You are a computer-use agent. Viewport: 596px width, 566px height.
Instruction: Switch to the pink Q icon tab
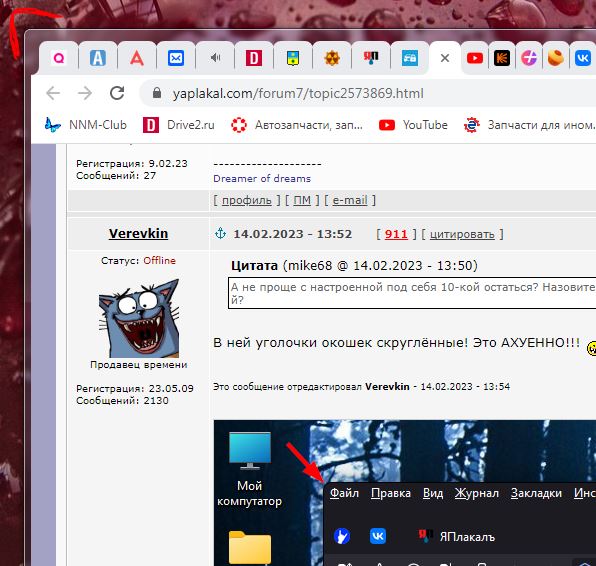tap(59, 58)
